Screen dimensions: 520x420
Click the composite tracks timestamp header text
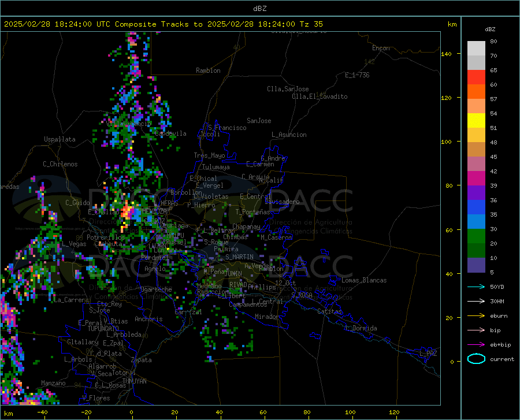[x=163, y=24]
